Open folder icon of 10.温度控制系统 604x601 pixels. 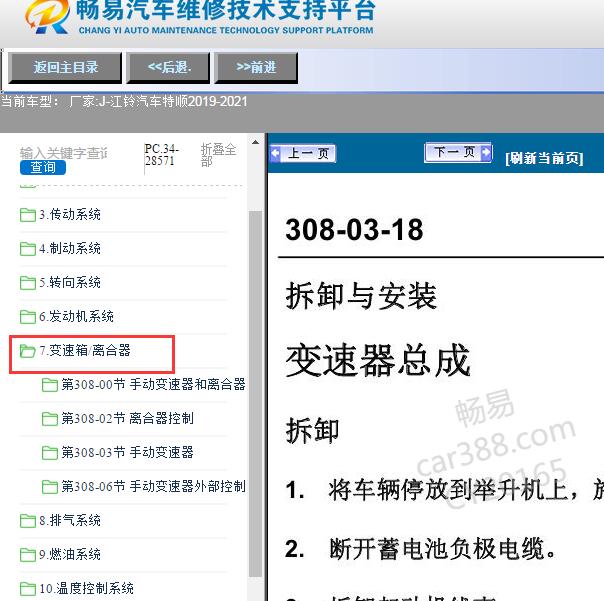tap(28, 589)
